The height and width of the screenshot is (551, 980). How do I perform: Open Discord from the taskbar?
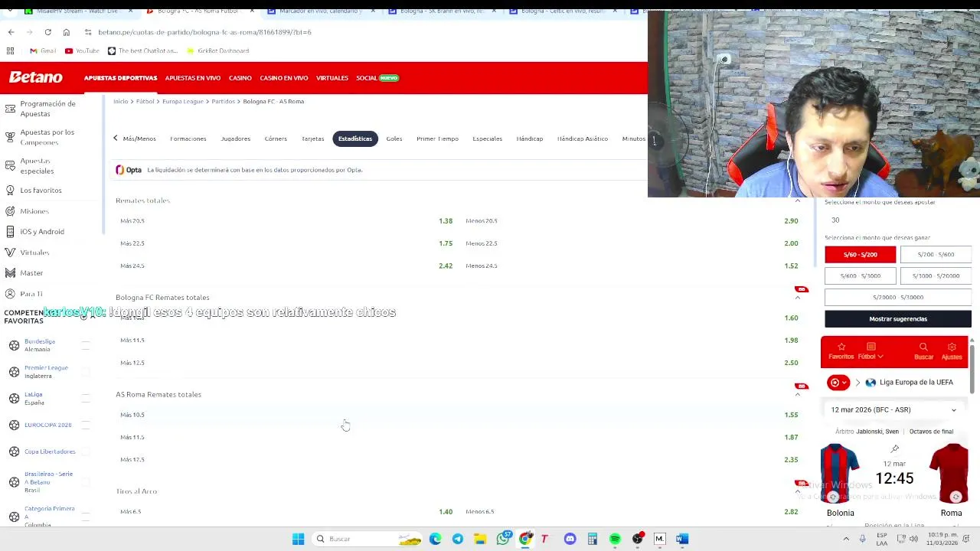[x=570, y=539]
